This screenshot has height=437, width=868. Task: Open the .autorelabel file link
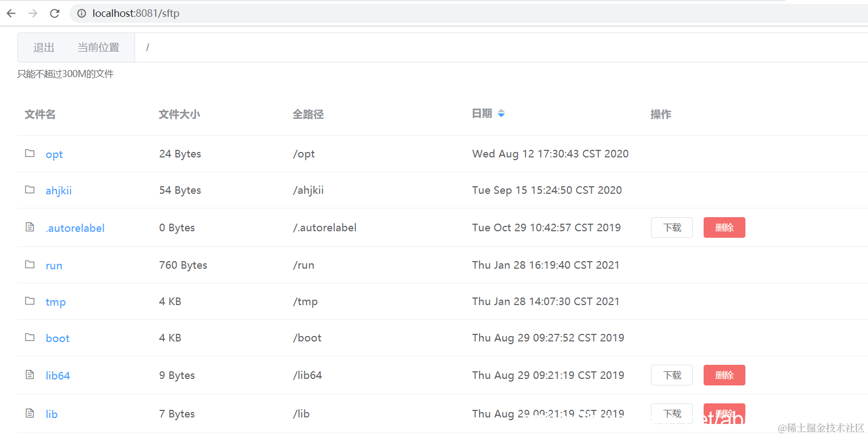coord(75,228)
